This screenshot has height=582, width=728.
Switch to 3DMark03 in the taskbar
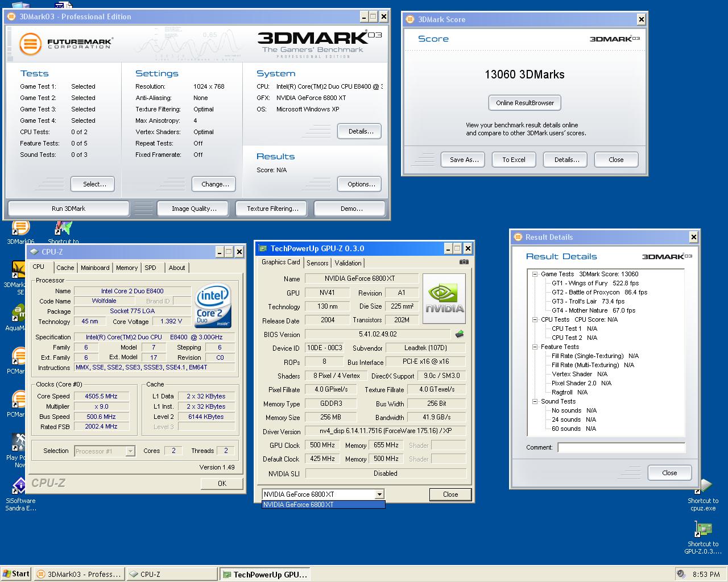78,574
